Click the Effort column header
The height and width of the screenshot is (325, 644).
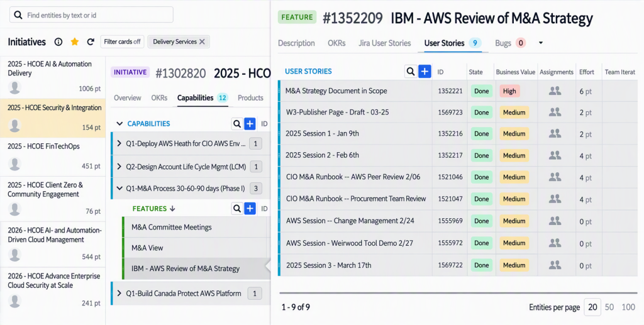[x=587, y=72]
